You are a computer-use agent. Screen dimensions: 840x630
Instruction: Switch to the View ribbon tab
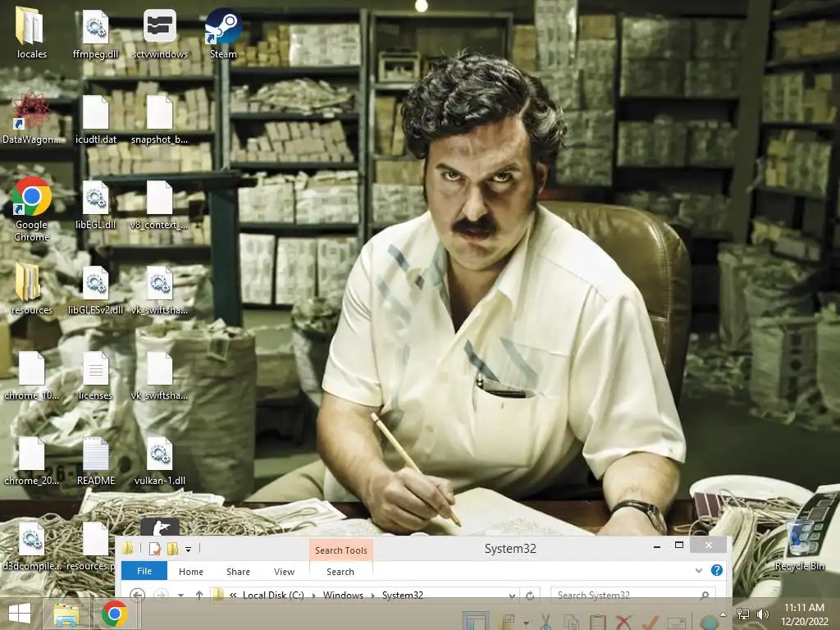pos(284,572)
